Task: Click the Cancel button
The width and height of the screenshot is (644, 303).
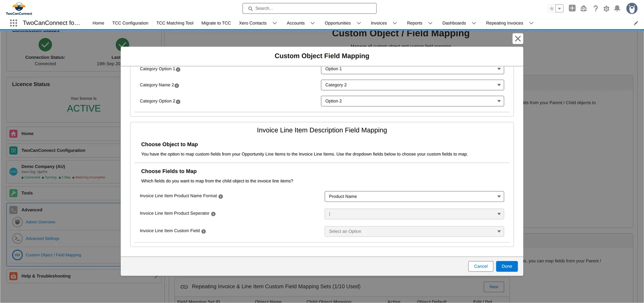Action: (481, 266)
